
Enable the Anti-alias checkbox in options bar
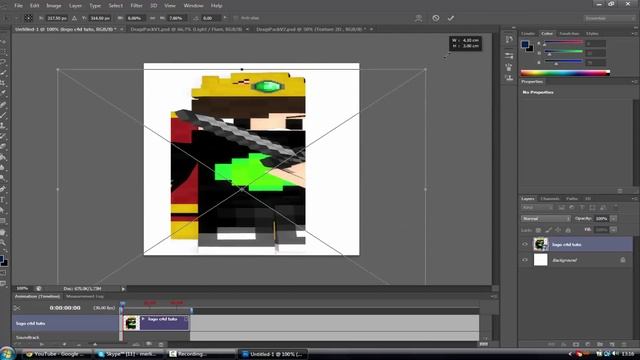(x=236, y=18)
